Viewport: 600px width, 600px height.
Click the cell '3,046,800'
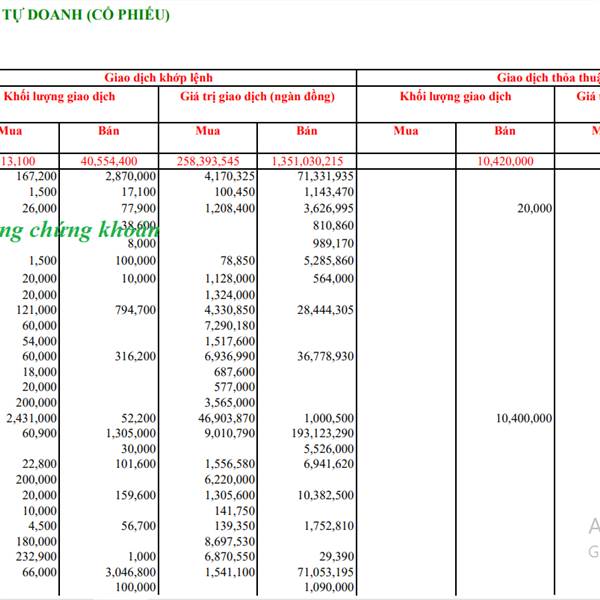pyautogui.click(x=131, y=572)
